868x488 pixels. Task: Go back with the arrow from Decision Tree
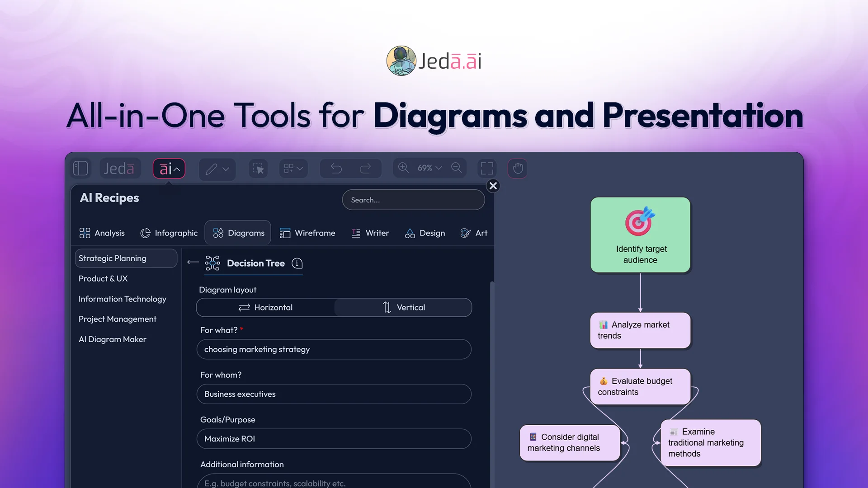(x=192, y=263)
